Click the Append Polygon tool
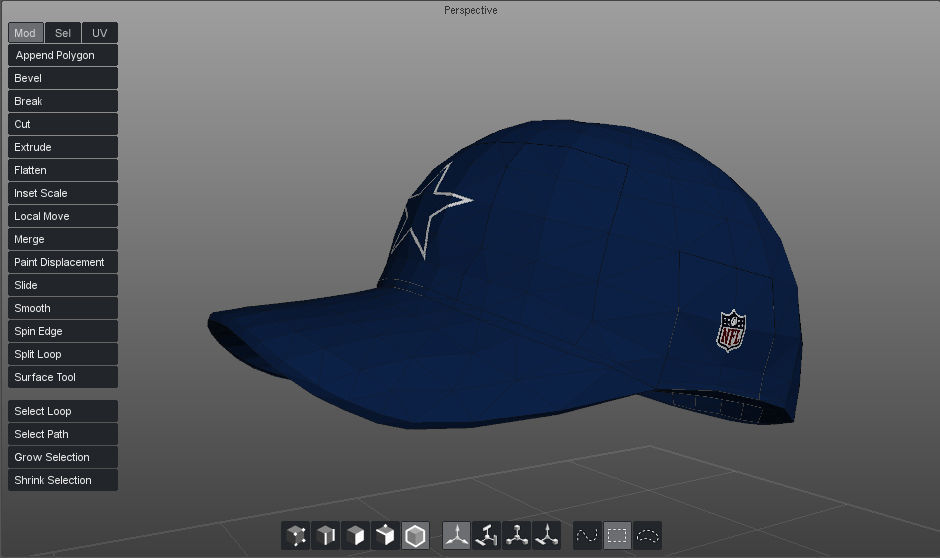 click(x=63, y=55)
